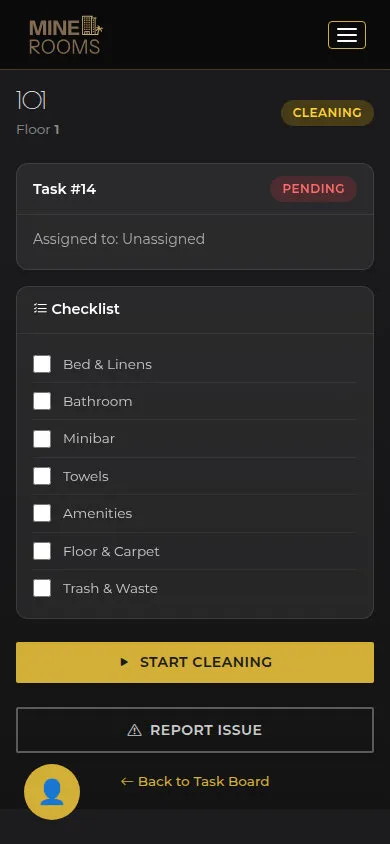
Task: Click the yellow CLEANING status badge
Action: [x=327, y=112]
